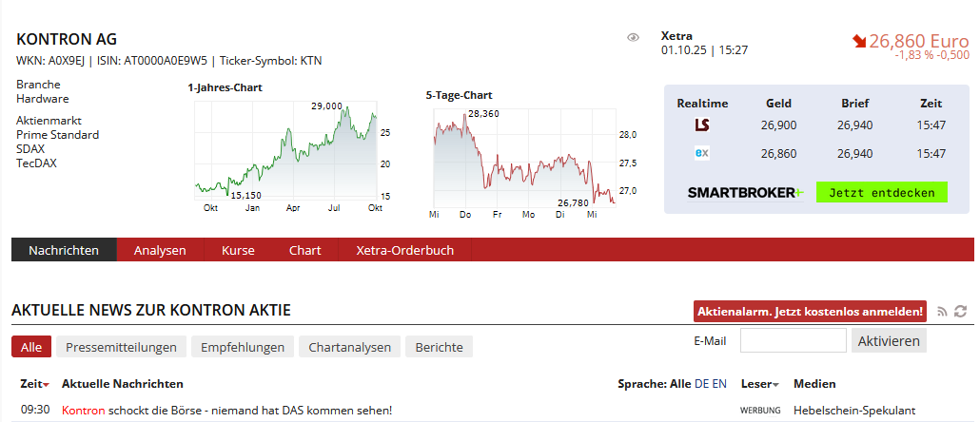Image resolution: width=980 pixels, height=422 pixels.
Task: Switch to the Xetra-Orderbuch tab
Action: click(x=404, y=250)
